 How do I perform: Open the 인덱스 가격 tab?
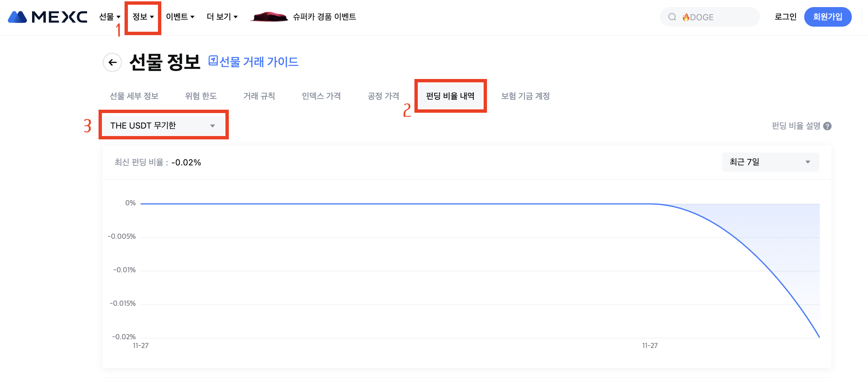coord(321,96)
